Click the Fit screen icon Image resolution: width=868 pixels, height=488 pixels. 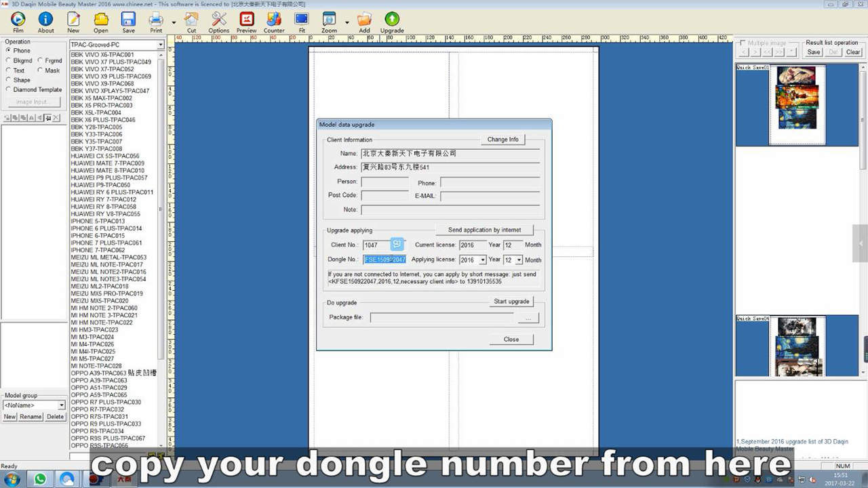(x=302, y=22)
